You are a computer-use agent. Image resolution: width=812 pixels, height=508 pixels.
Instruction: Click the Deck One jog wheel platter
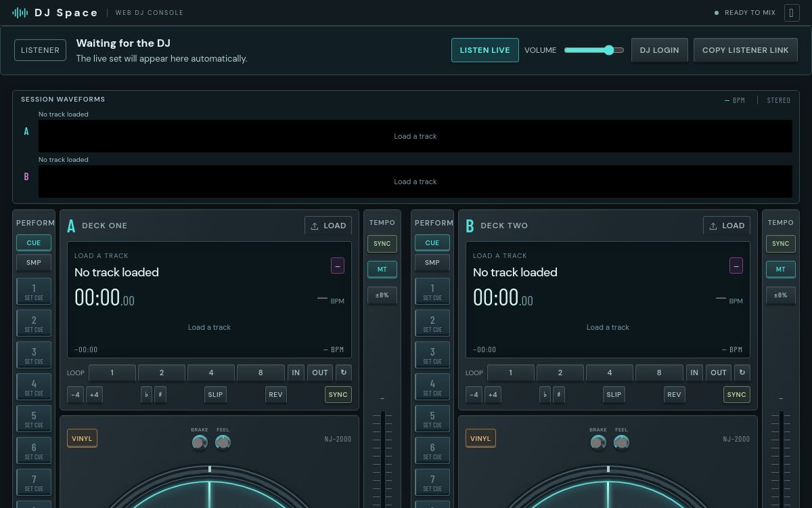coord(209,488)
